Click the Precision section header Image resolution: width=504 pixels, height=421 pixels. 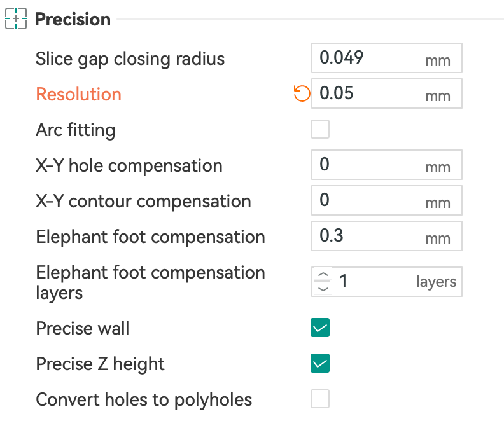(x=73, y=19)
